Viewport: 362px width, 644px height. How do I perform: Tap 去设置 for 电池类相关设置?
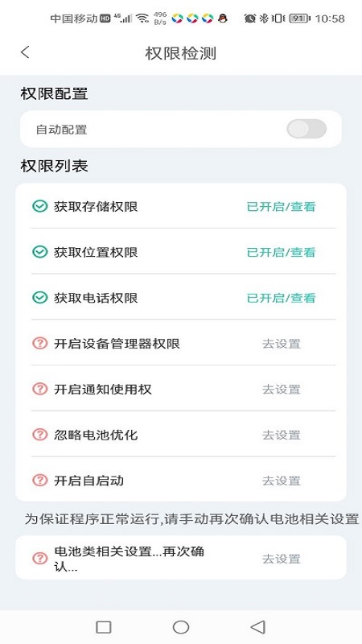pos(282,559)
